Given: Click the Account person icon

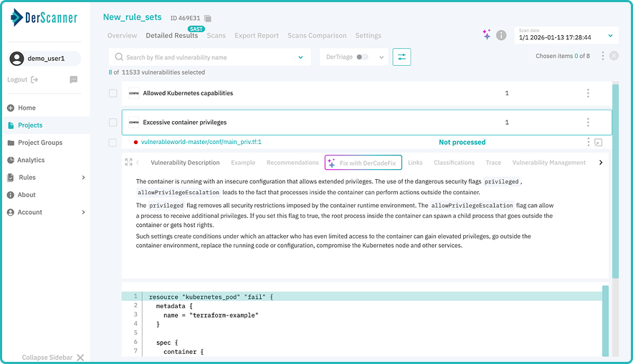Looking at the screenshot, I should pos(11,212).
